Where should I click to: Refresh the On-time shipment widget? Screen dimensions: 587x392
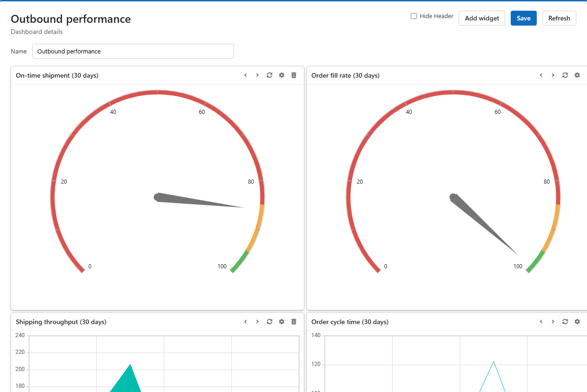269,75
